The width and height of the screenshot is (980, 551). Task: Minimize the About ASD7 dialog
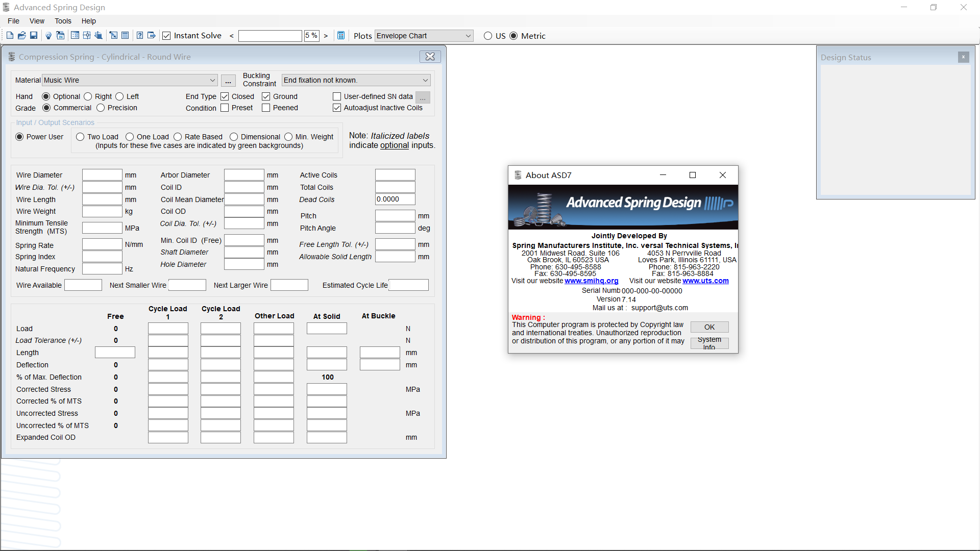663,175
